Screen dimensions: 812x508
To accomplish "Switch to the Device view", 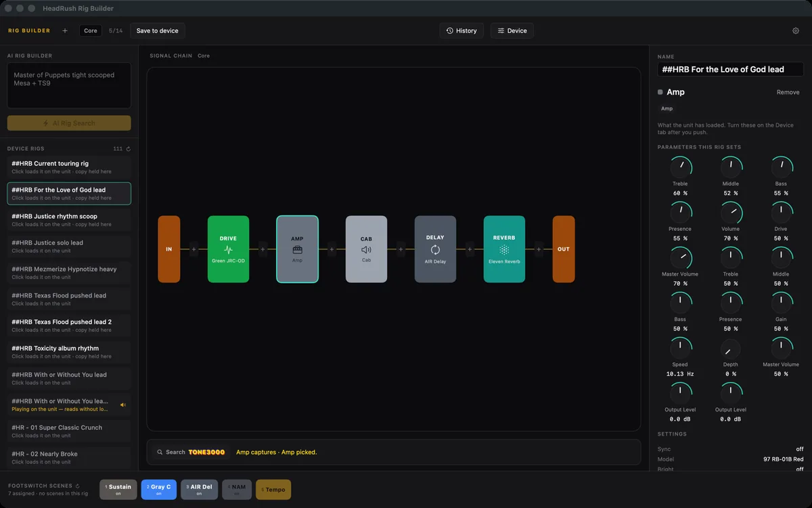I will [512, 30].
